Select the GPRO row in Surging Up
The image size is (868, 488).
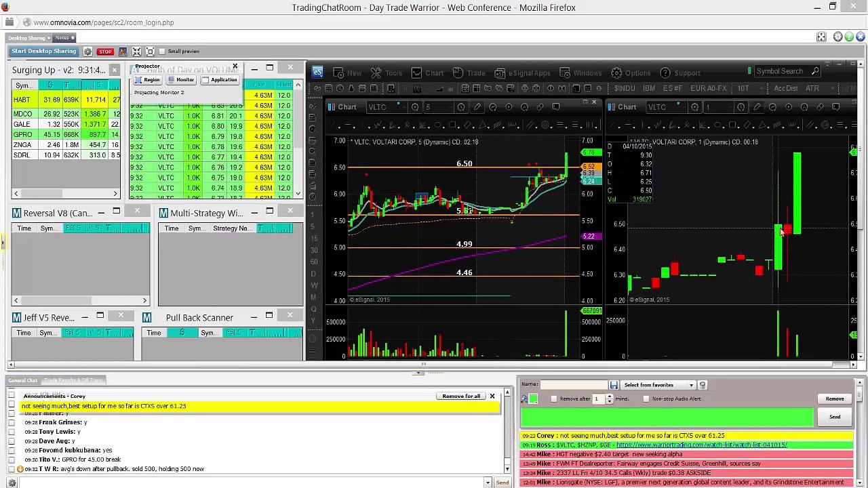[66, 134]
